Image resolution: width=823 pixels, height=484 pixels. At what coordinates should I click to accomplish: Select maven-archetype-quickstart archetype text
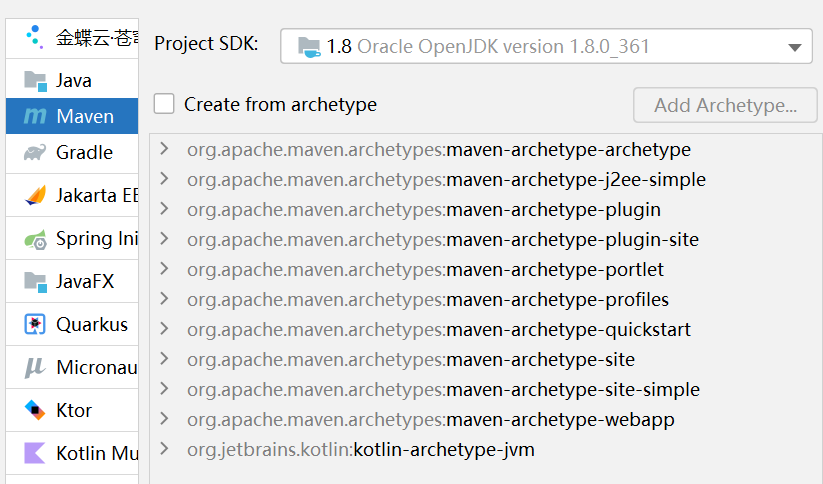coord(439,330)
